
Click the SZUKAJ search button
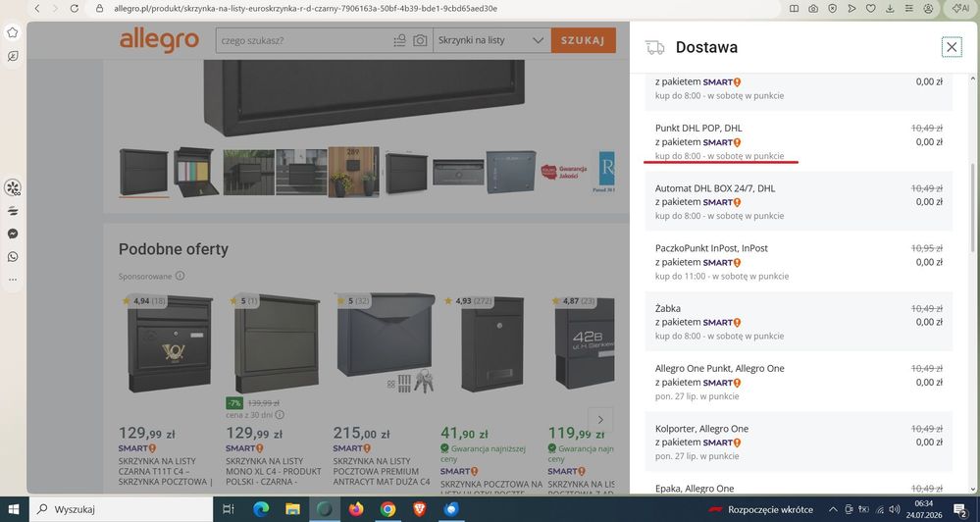pyautogui.click(x=583, y=40)
